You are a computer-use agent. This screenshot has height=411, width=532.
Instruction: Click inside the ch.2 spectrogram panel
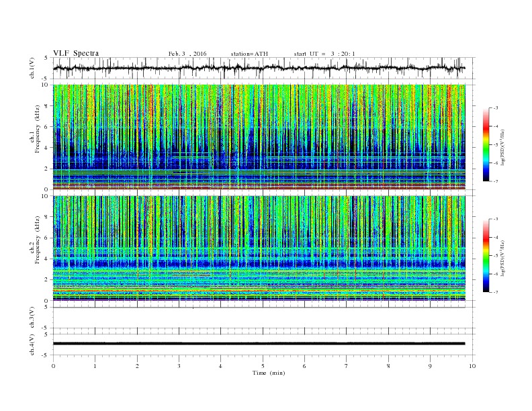(x=259, y=248)
